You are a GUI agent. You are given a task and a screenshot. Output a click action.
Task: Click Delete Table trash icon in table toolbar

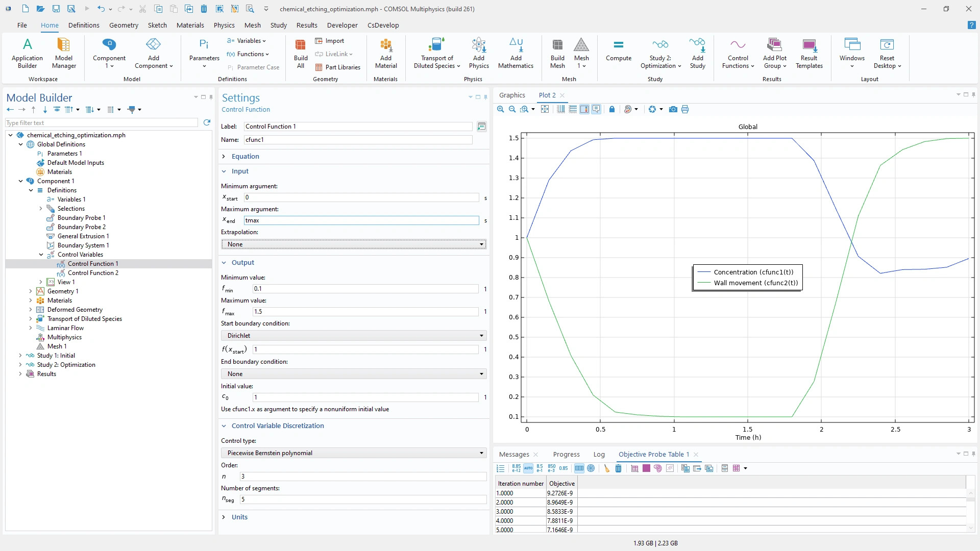(618, 468)
